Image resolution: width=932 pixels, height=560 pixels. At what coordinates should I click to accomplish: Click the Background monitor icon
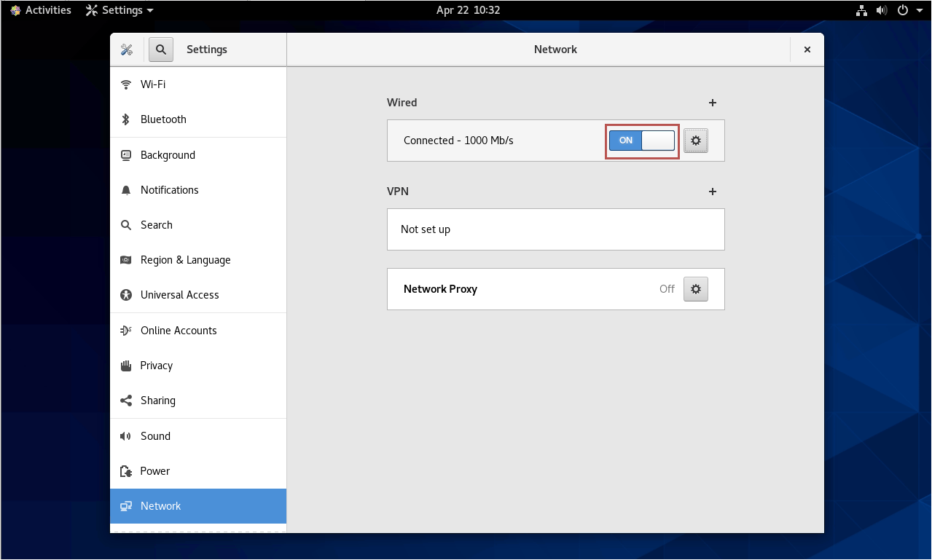(x=126, y=155)
